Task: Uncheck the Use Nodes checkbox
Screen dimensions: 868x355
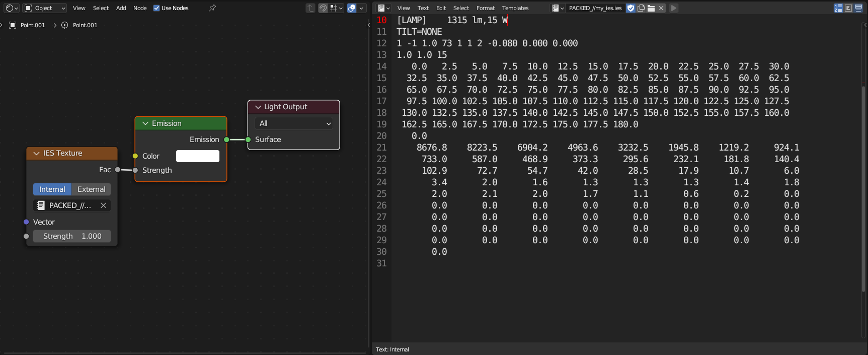Action: (x=156, y=8)
